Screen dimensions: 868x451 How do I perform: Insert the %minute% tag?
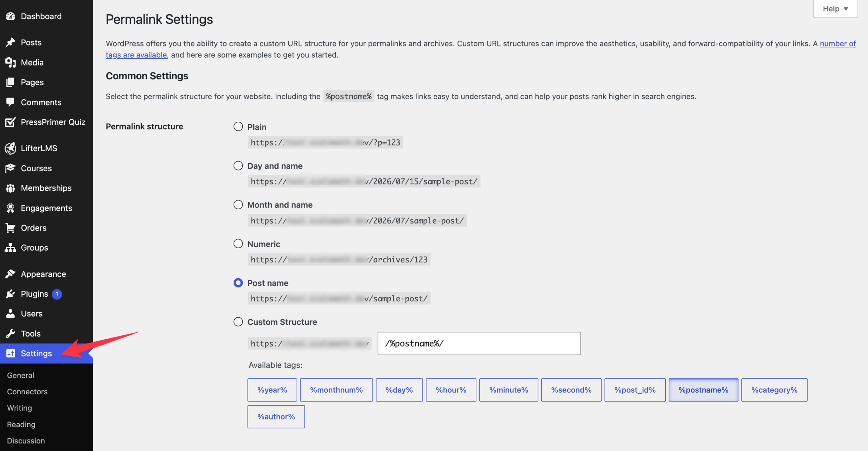point(509,390)
